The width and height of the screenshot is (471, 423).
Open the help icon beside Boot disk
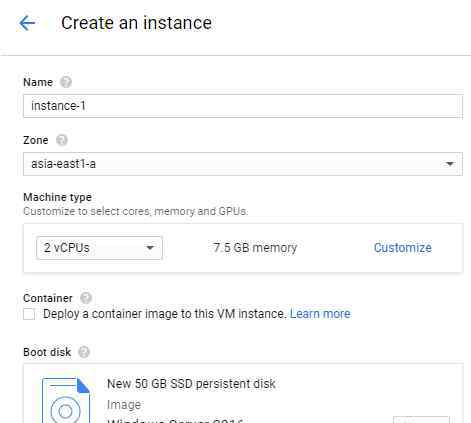84,352
